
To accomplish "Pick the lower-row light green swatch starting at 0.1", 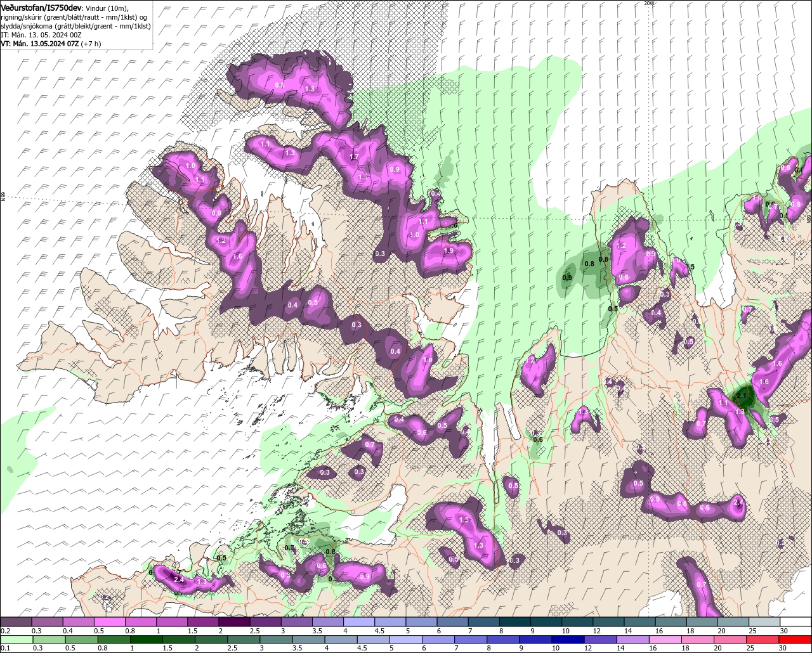I will 16,640.
